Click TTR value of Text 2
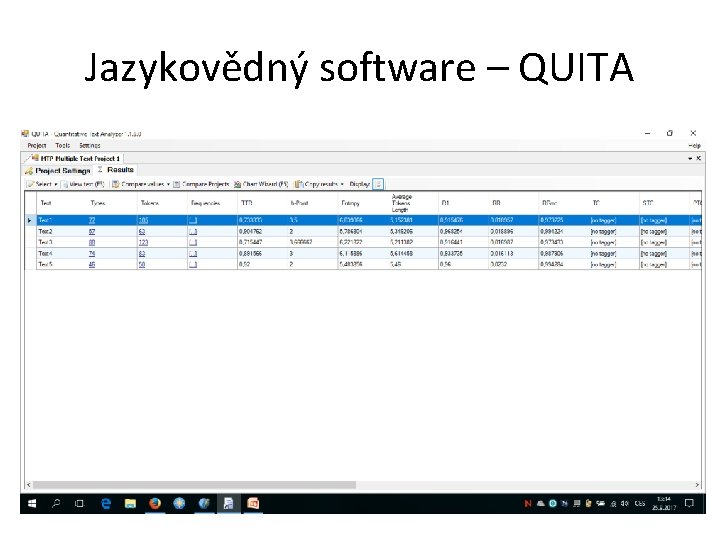The width and height of the screenshot is (720, 540). (251, 231)
